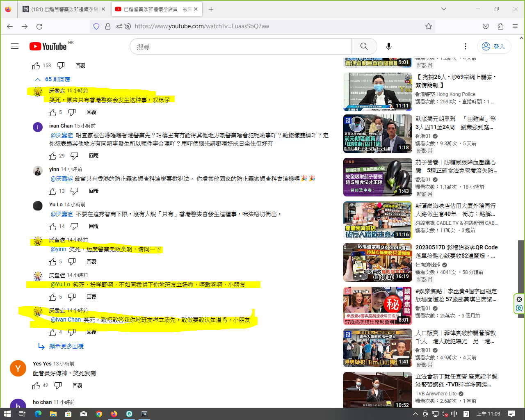Bookmark this page with the star

tap(429, 26)
